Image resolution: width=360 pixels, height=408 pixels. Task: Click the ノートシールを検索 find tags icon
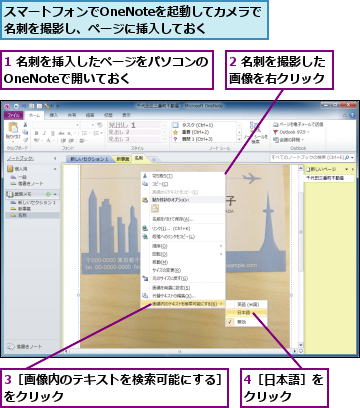pos(255,128)
